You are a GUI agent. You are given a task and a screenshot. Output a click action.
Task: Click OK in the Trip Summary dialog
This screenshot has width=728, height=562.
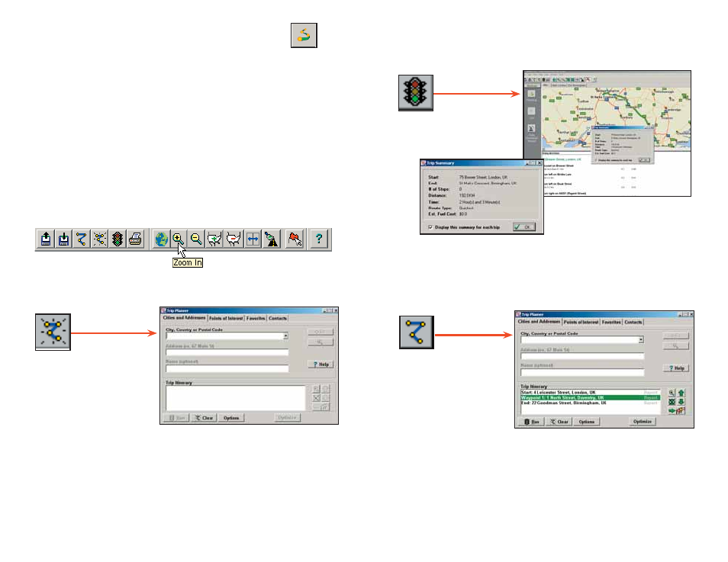(524, 227)
